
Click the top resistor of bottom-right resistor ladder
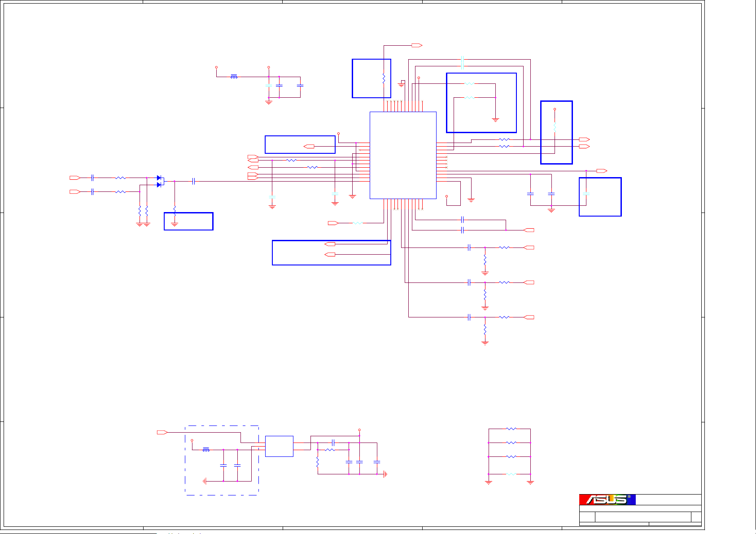coord(511,429)
